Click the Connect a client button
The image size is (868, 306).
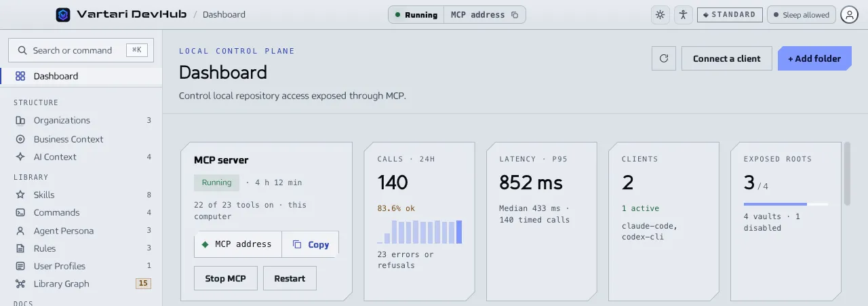click(x=727, y=58)
